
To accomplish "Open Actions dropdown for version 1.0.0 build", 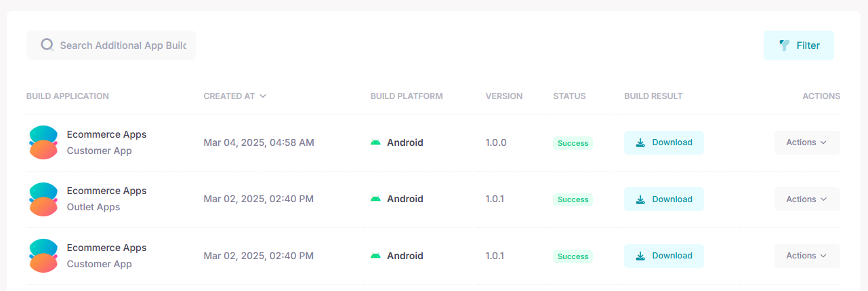I will pos(807,142).
